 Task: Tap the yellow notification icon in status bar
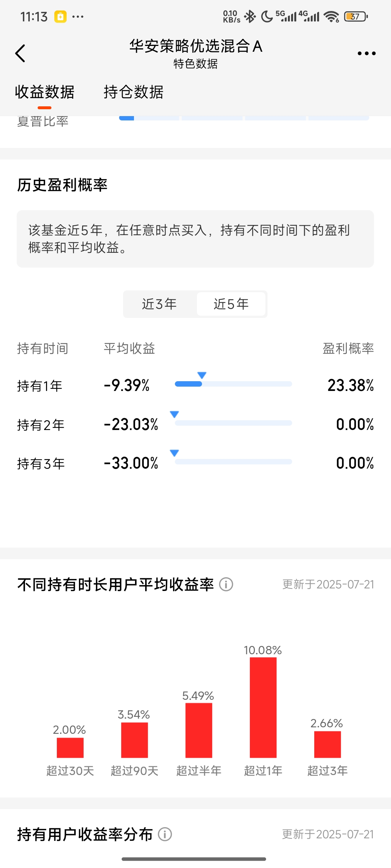[60, 17]
